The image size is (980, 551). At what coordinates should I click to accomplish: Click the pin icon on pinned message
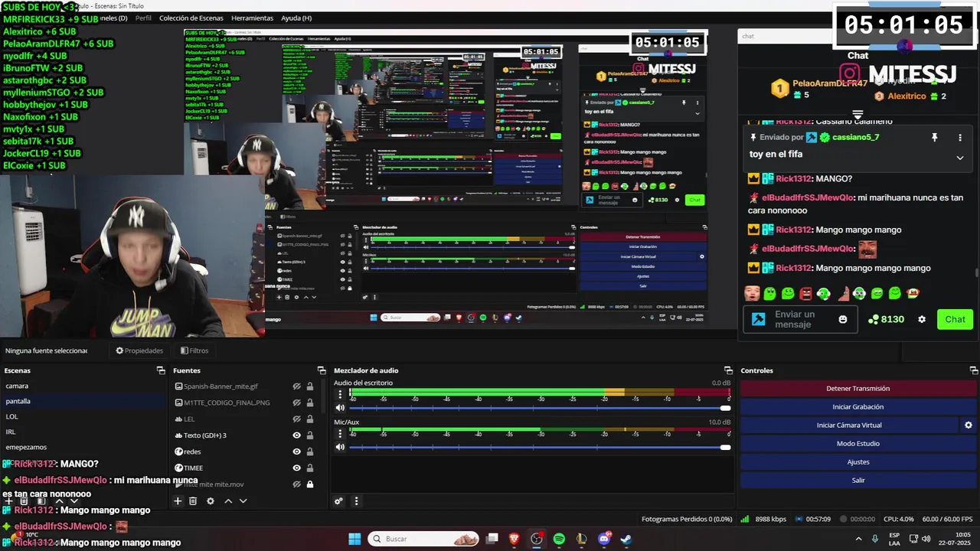[934, 138]
